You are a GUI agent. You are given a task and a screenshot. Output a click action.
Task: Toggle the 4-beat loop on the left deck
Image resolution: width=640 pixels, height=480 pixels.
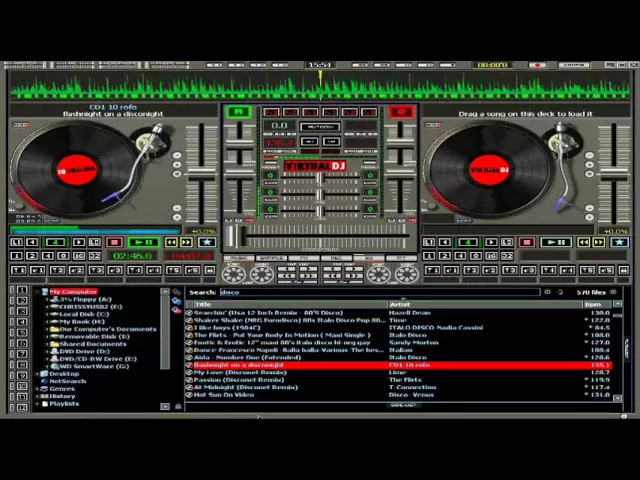pyautogui.click(x=56, y=242)
